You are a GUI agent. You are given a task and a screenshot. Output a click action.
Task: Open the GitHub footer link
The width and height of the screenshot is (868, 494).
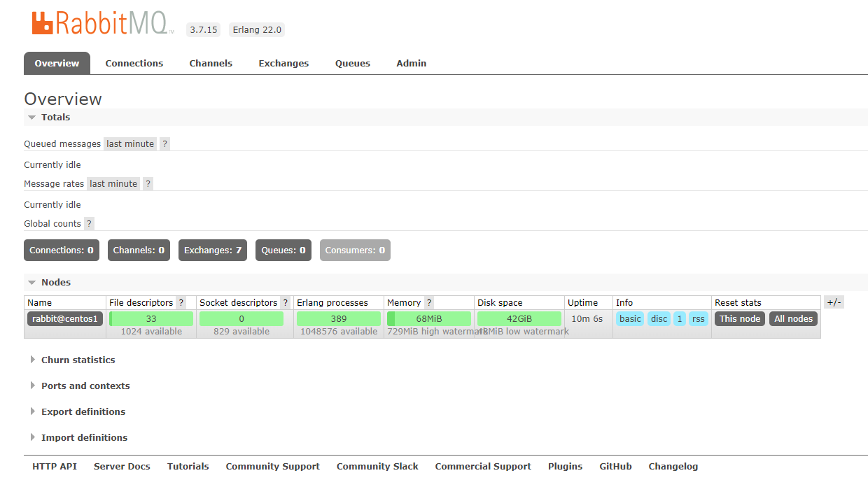615,466
